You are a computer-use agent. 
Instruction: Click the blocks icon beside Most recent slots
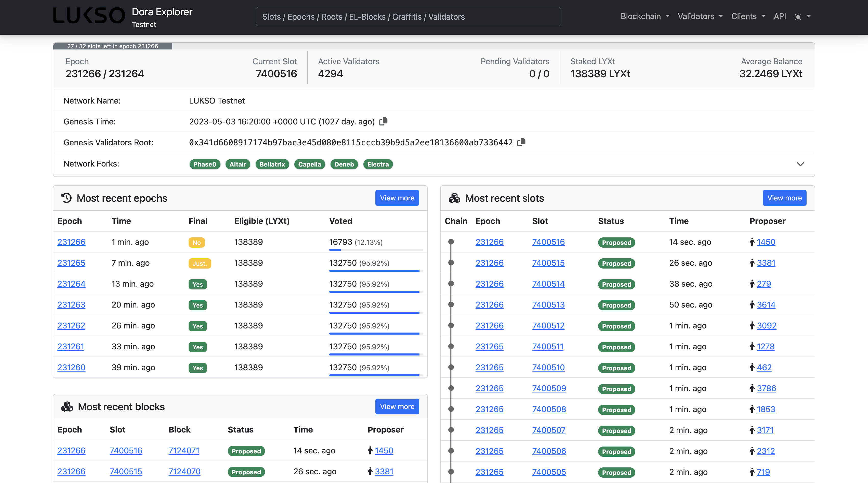coord(455,198)
